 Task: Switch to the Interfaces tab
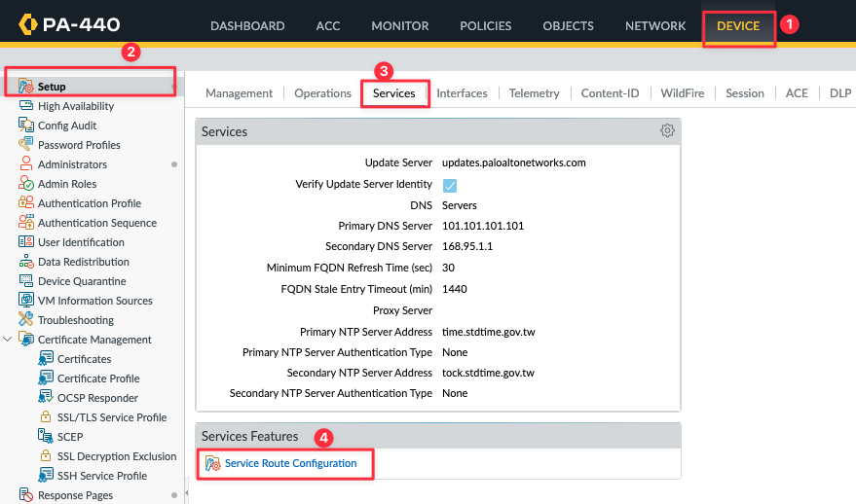pos(462,93)
